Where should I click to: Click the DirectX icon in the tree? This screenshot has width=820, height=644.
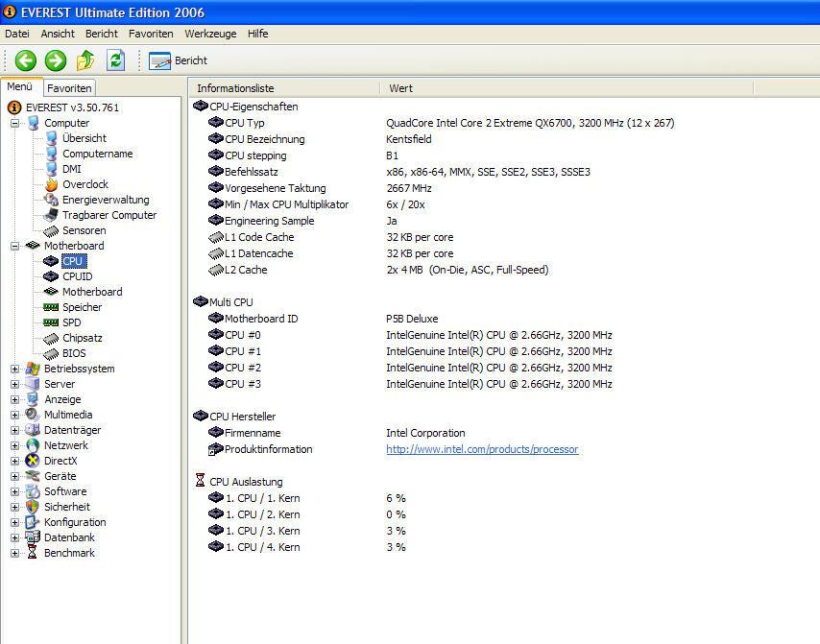point(33,461)
